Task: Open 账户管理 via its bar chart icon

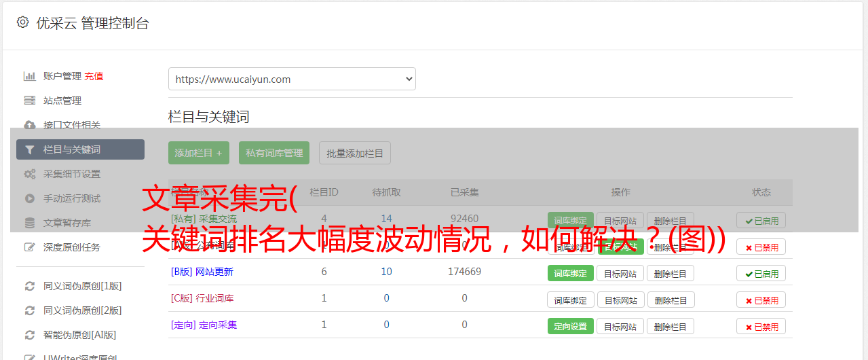Action: click(x=29, y=76)
